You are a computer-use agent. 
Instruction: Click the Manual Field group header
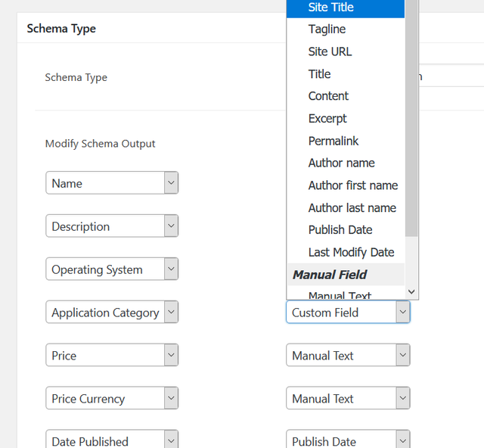click(x=346, y=275)
